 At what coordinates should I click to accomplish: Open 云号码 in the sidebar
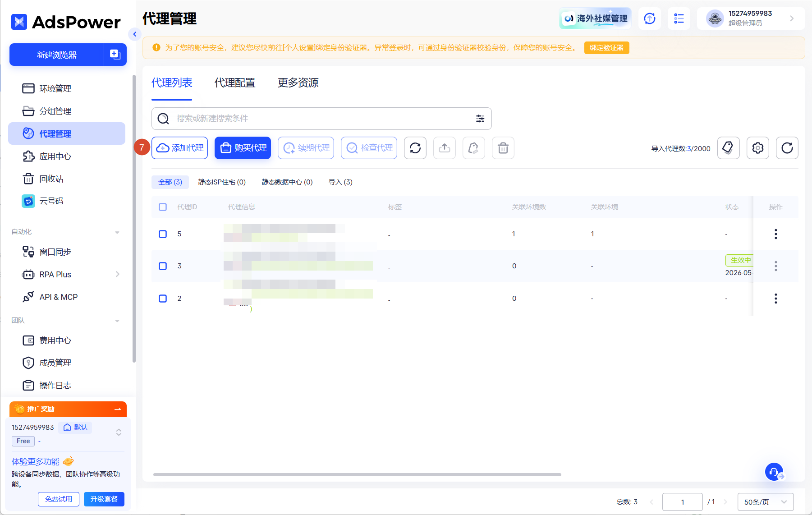click(67, 201)
